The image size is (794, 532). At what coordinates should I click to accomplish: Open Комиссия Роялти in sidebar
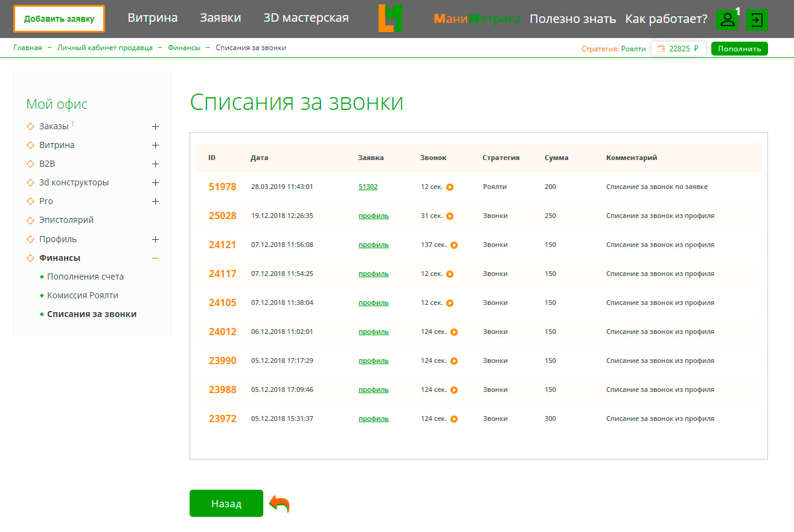pyautogui.click(x=83, y=296)
